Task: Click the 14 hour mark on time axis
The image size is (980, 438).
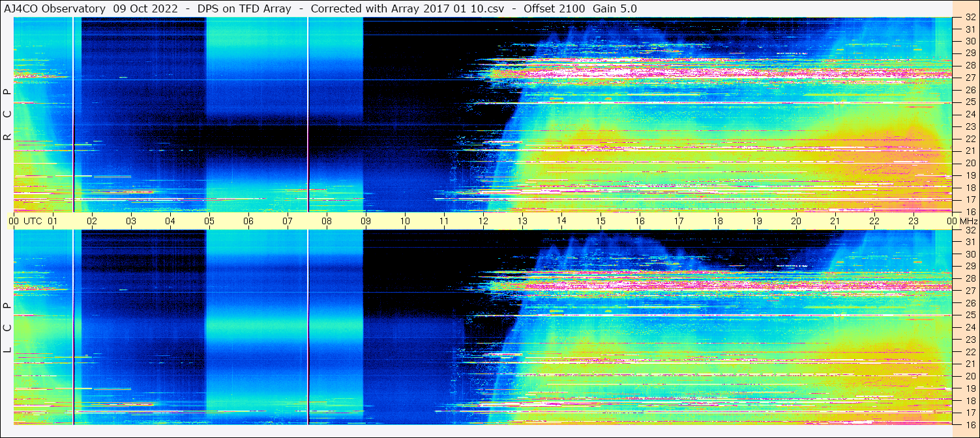Action: (561, 221)
